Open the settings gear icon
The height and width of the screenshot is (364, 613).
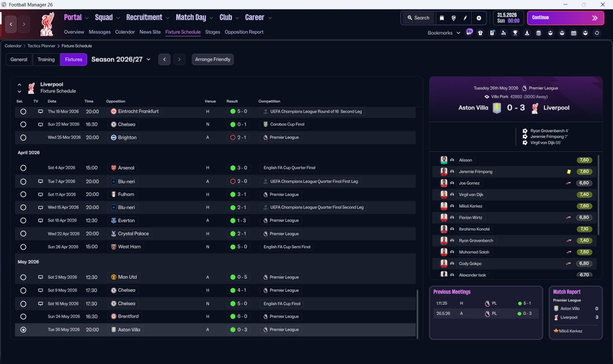pos(479,18)
